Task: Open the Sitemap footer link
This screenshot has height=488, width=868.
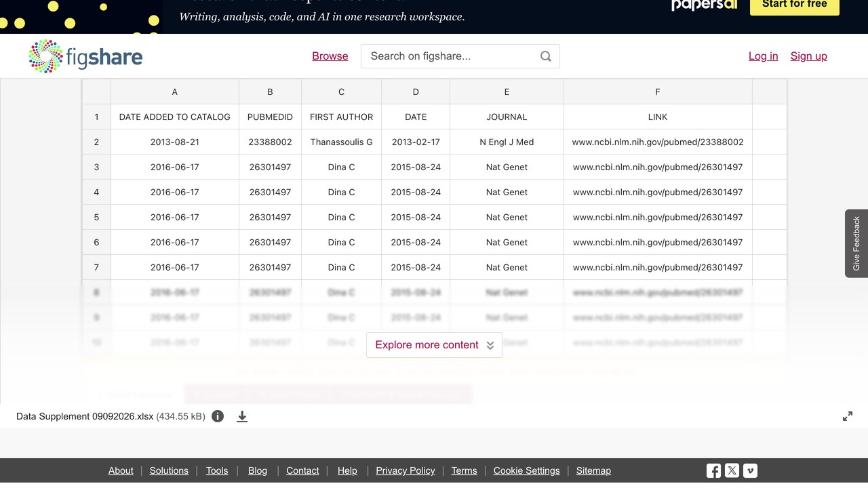Action: tap(593, 470)
